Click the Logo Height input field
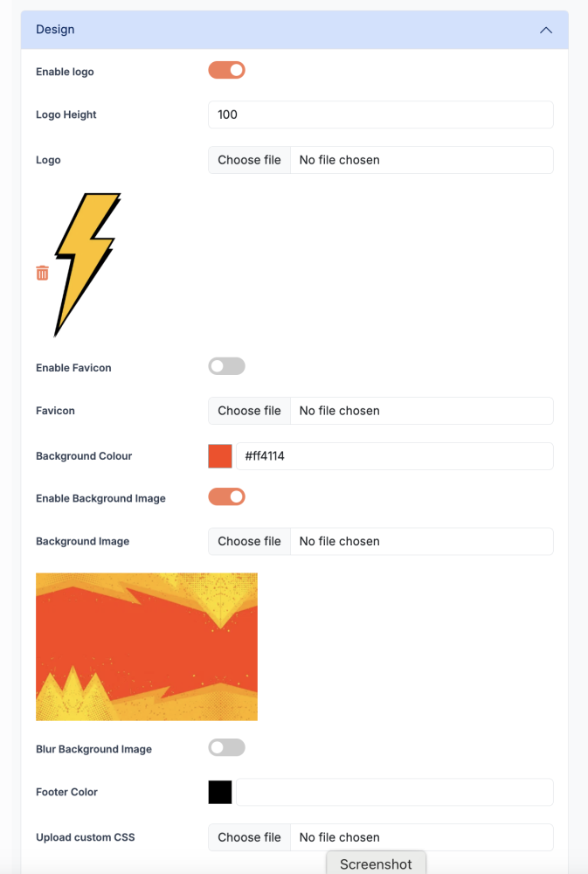 380,114
